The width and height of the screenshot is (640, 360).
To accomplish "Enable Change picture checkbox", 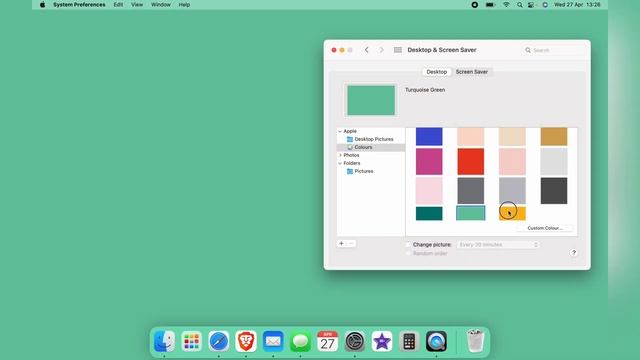I will [x=408, y=244].
